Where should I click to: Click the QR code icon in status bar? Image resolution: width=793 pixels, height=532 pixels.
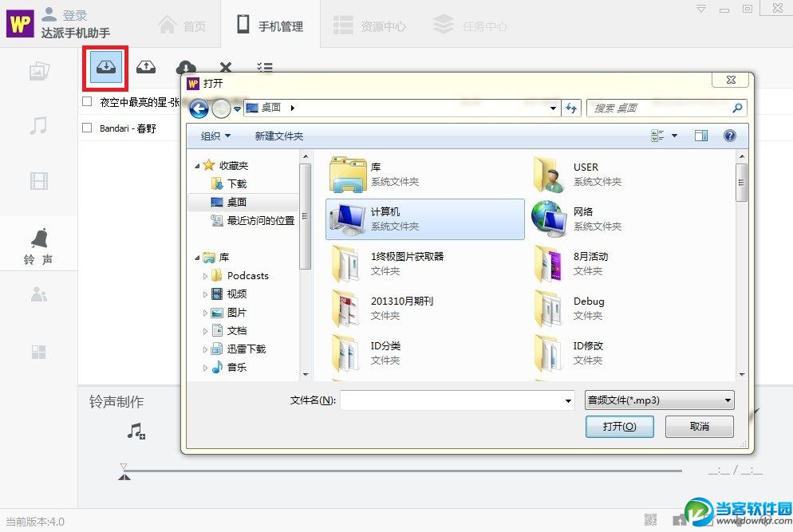(650, 519)
